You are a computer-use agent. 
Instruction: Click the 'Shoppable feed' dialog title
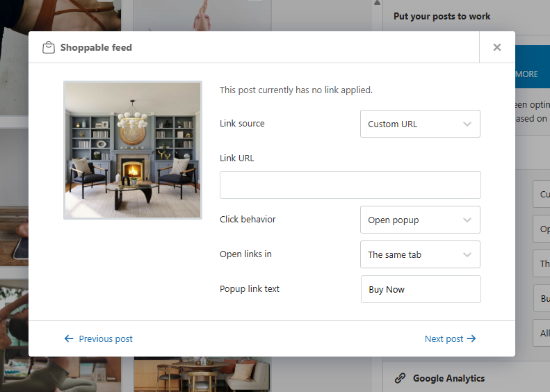[x=96, y=47]
